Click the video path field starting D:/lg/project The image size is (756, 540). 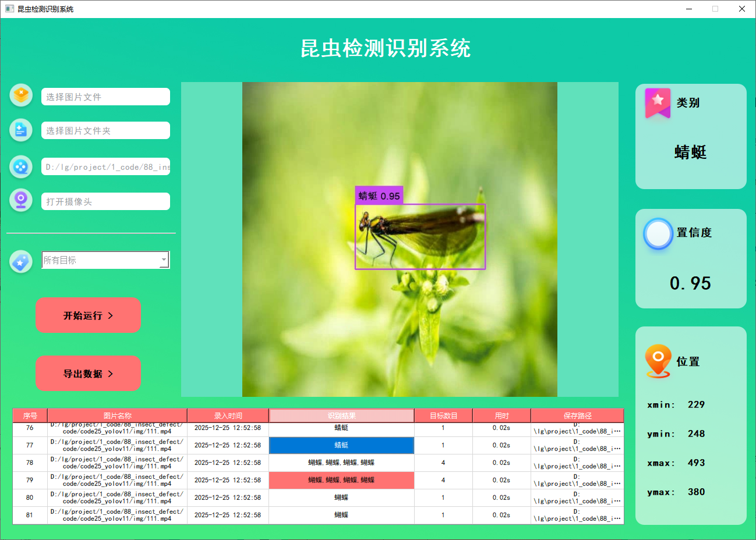coord(105,166)
